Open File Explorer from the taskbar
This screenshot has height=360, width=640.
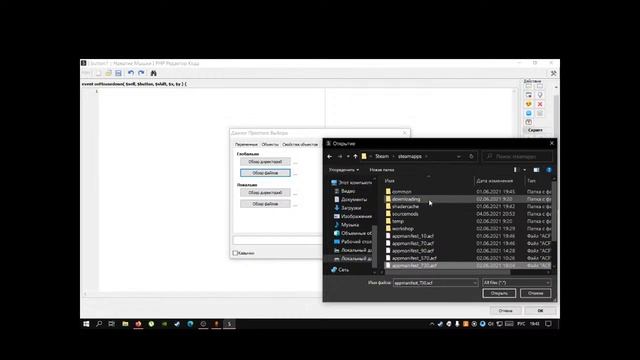[x=125, y=324]
